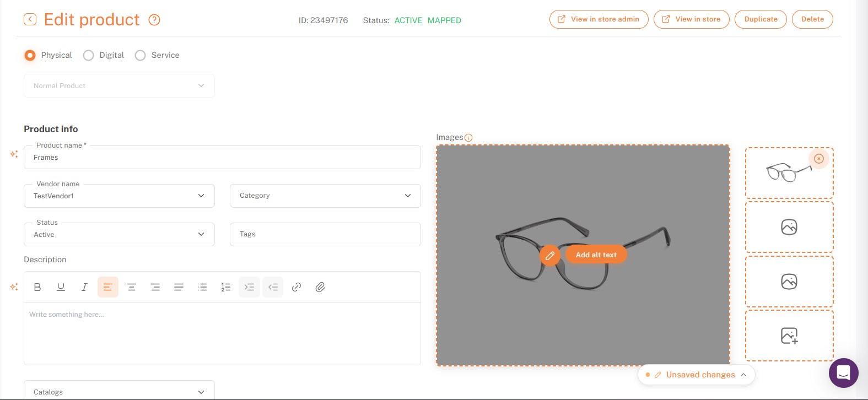Image resolution: width=868 pixels, height=400 pixels.
Task: Apply Italic formatting in description toolbar
Action: pos(84,287)
